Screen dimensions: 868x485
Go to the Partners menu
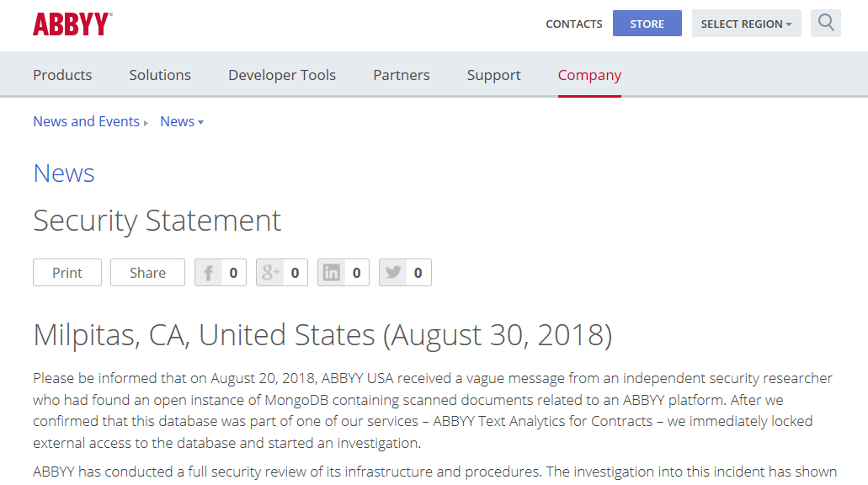[x=402, y=75]
